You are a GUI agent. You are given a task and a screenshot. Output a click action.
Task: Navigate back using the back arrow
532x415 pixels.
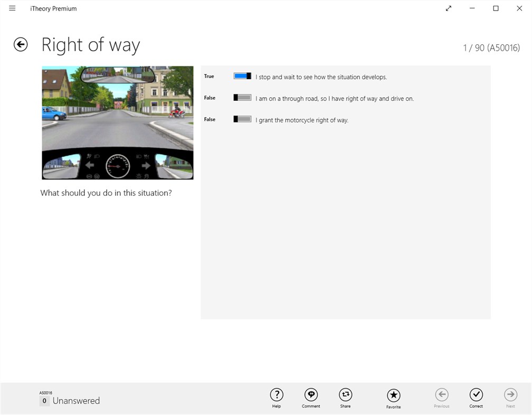coord(20,45)
